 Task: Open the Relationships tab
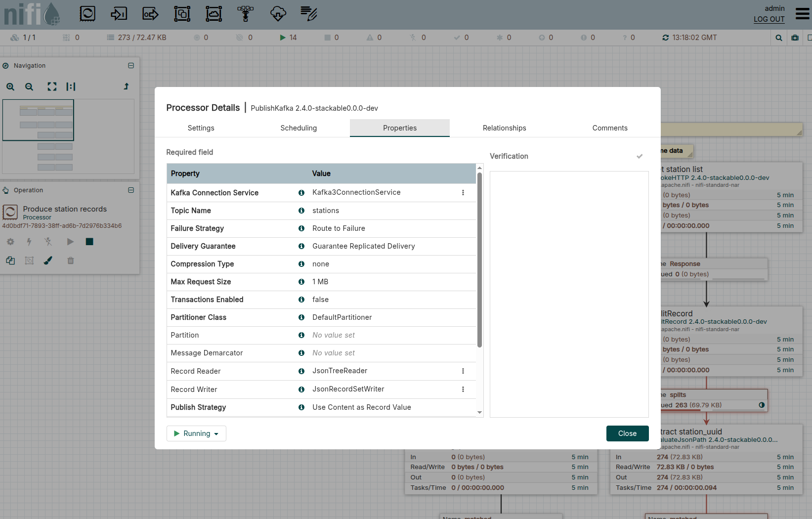click(x=504, y=128)
